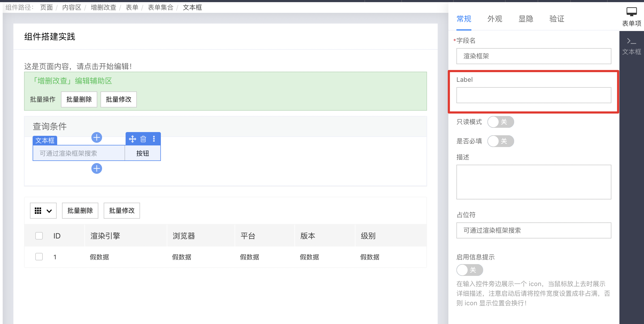Click the 文本框 tag on the selected component
644x324 pixels.
coord(45,141)
